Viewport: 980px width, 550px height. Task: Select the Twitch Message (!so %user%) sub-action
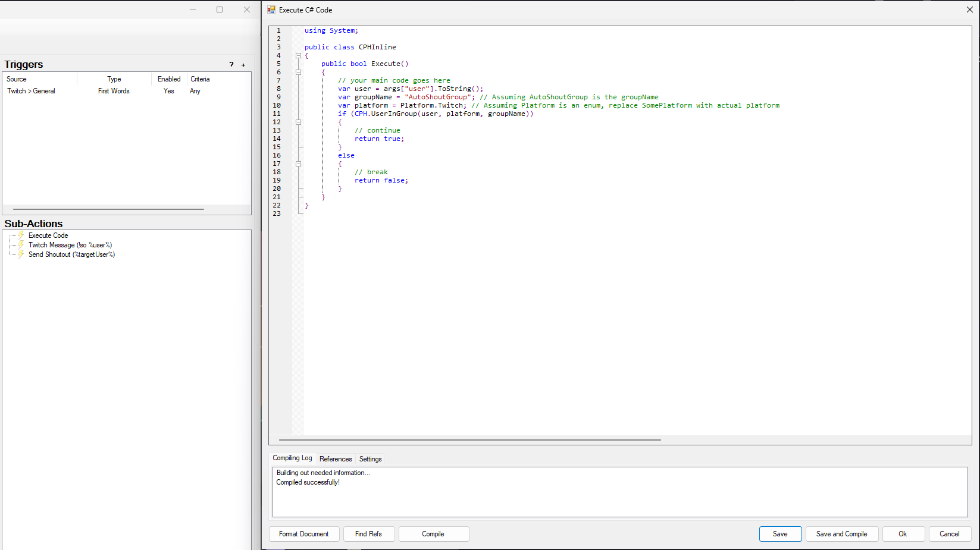coord(70,245)
